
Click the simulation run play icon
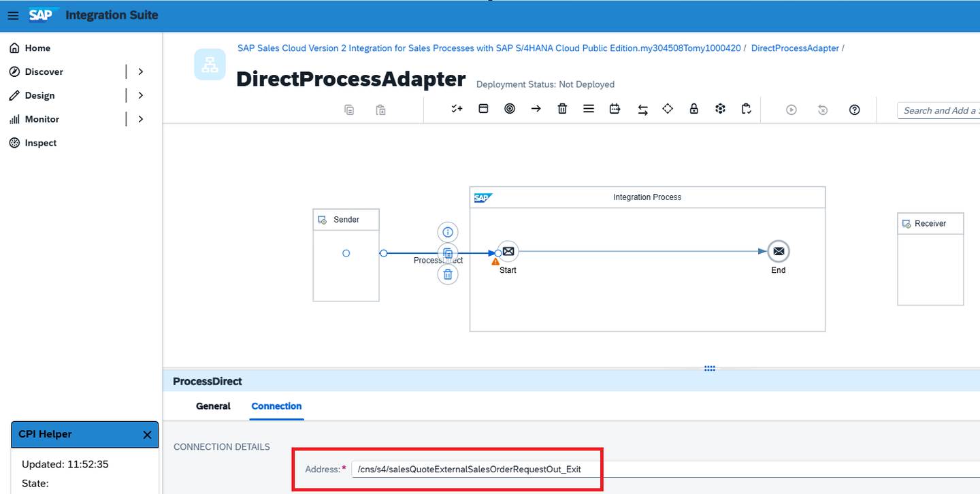coord(791,110)
